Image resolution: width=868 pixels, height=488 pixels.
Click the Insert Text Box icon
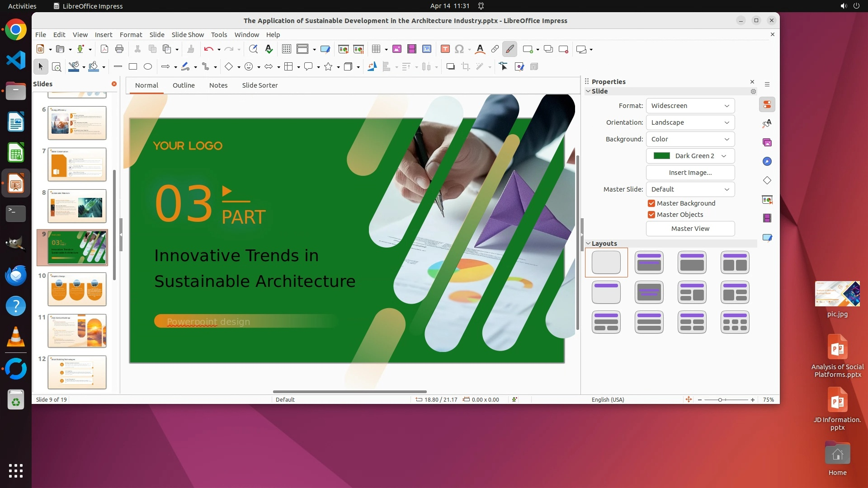coord(445,49)
